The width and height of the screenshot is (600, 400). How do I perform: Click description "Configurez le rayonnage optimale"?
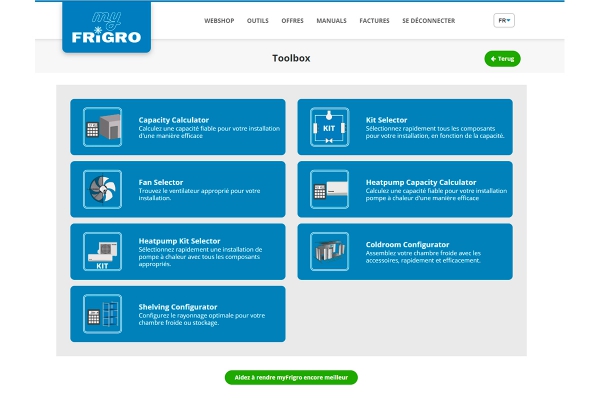[202, 319]
